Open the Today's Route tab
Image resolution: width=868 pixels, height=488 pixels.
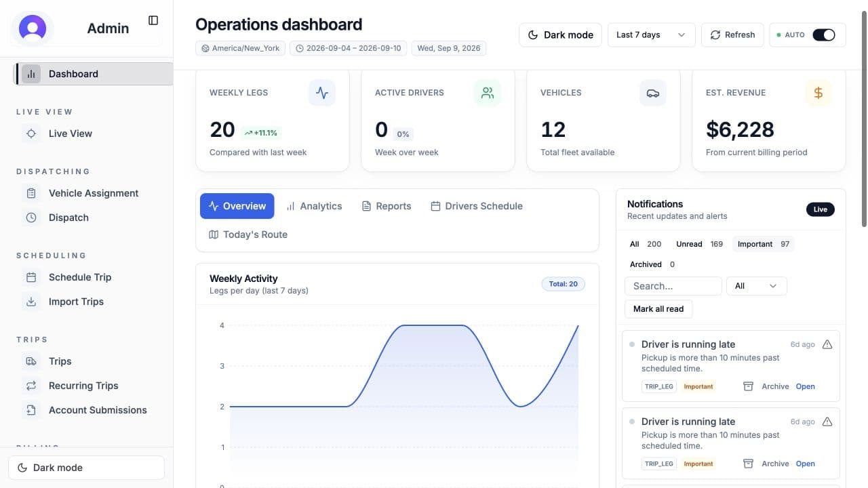248,235
